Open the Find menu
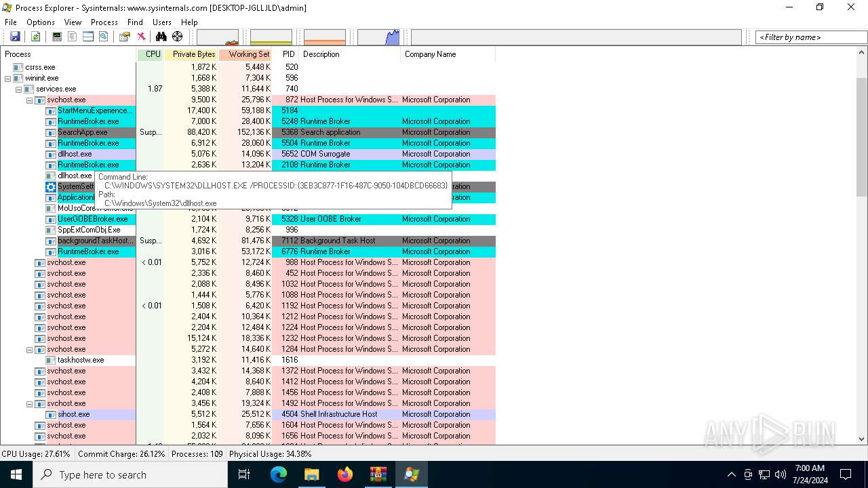The image size is (868, 488). [135, 22]
